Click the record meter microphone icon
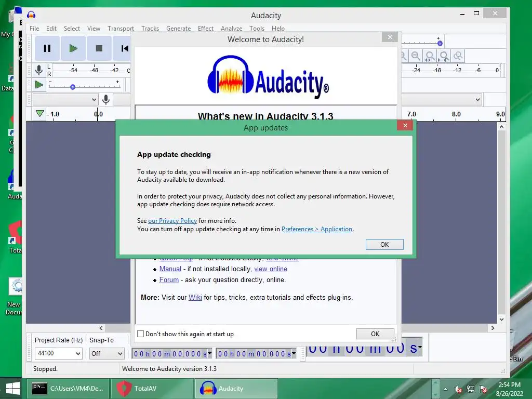Screen dimensions: 532x399 pos(39,70)
